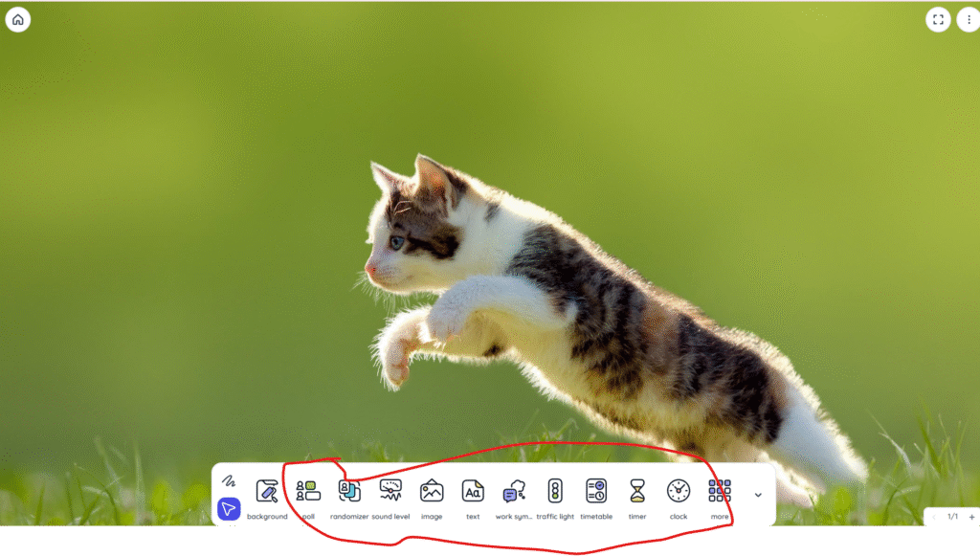
Task: Start the hourglass timer widget
Action: click(x=637, y=492)
